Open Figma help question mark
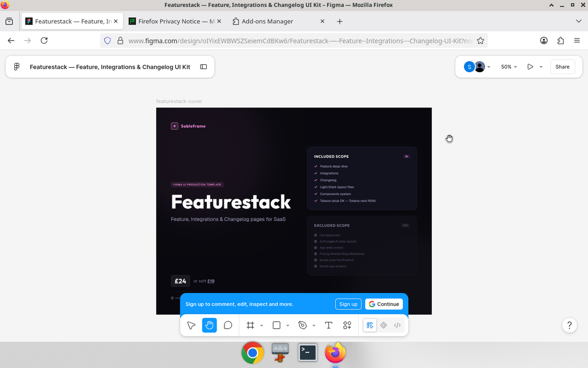Image resolution: width=588 pixels, height=368 pixels. tap(569, 325)
